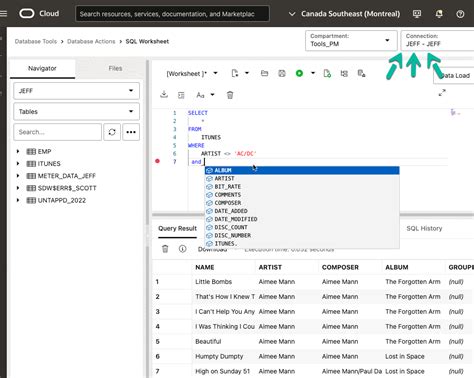Click the download editor content icon
The width and height of the screenshot is (474, 378).
[x=164, y=95]
